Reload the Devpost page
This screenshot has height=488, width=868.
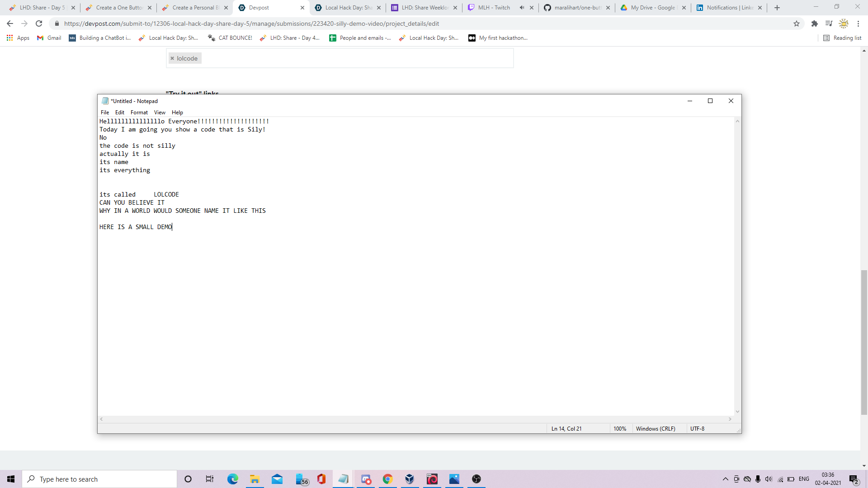[x=39, y=23]
